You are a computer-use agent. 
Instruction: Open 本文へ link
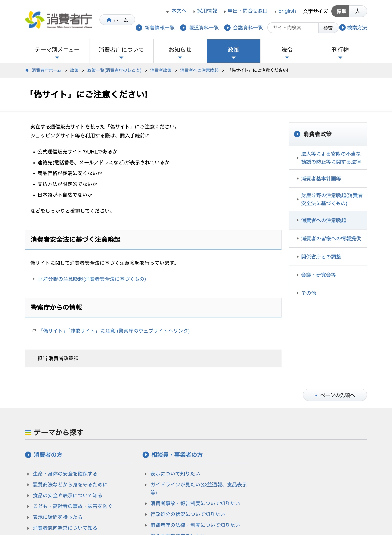[179, 11]
